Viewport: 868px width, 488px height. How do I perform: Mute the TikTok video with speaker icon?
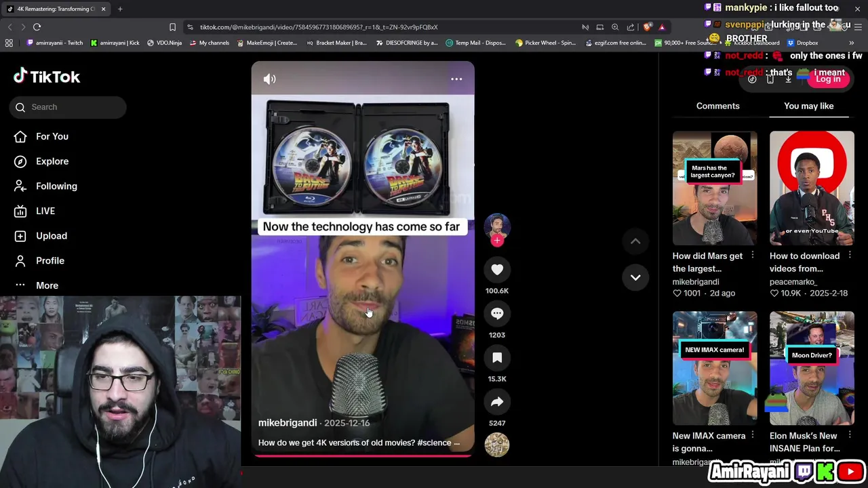(269, 79)
